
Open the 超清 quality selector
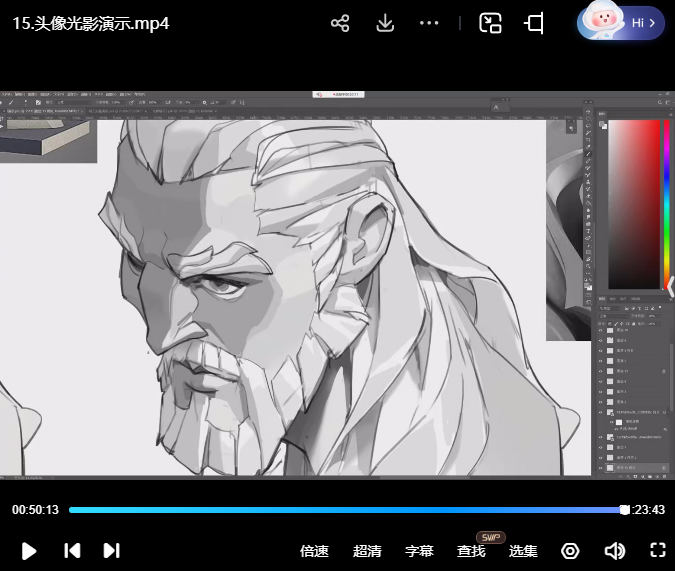(367, 551)
